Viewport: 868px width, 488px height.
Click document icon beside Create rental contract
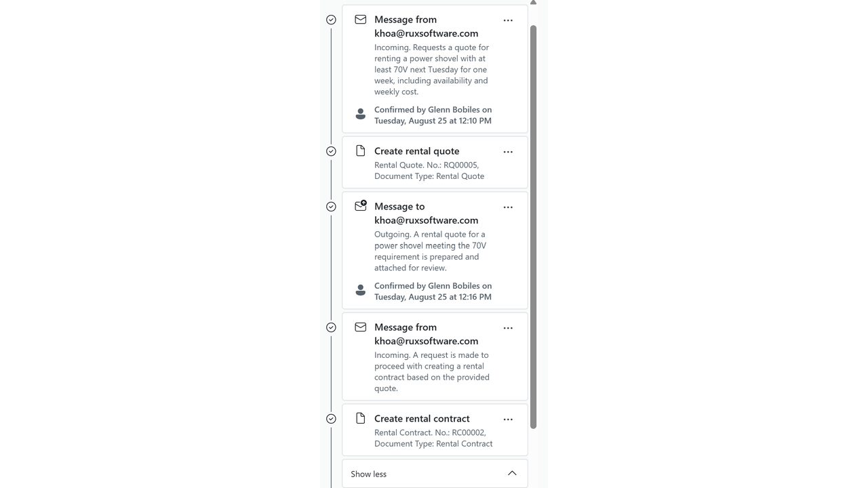pyautogui.click(x=361, y=418)
